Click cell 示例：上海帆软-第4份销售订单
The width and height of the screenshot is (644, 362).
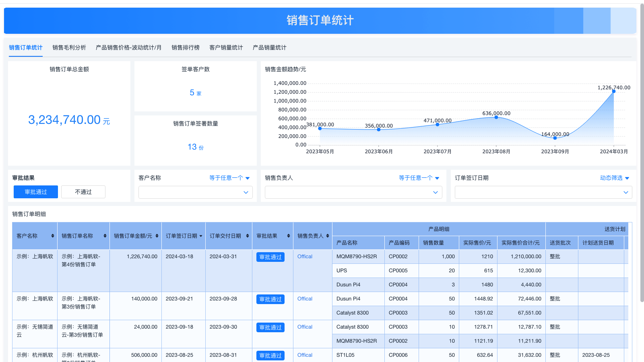pos(83,271)
